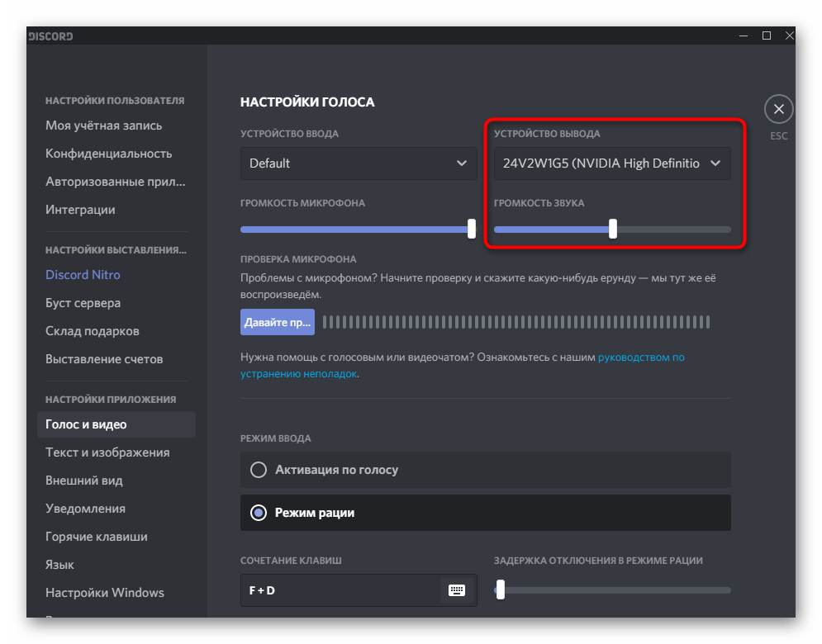Select Режим рации radio option
The image size is (822, 644).
(x=259, y=513)
